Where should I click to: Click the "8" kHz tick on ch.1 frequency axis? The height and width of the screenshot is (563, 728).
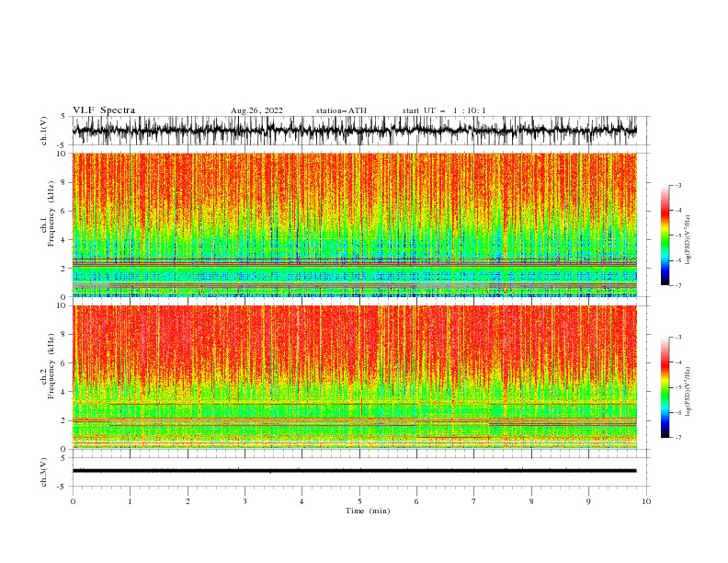click(x=63, y=182)
